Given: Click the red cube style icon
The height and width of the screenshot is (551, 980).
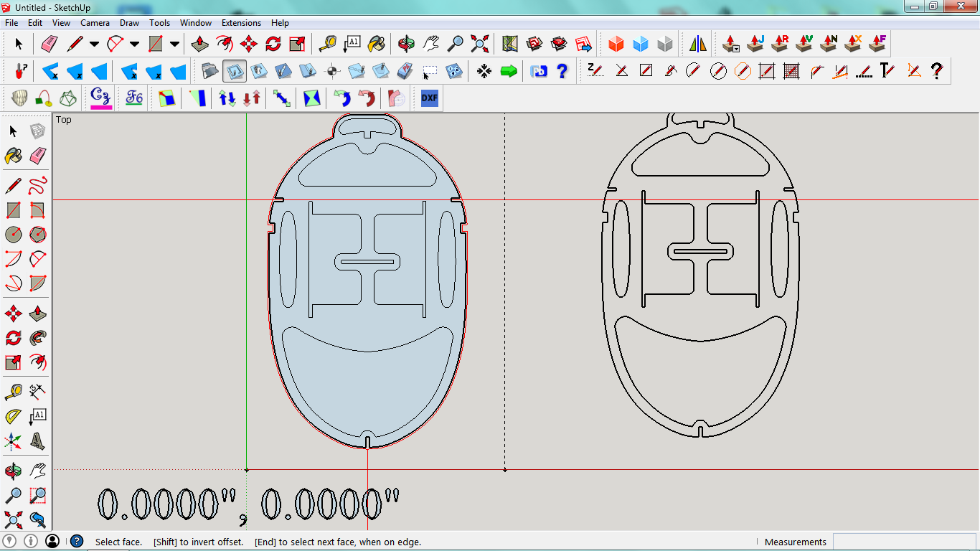Looking at the screenshot, I should (x=616, y=44).
